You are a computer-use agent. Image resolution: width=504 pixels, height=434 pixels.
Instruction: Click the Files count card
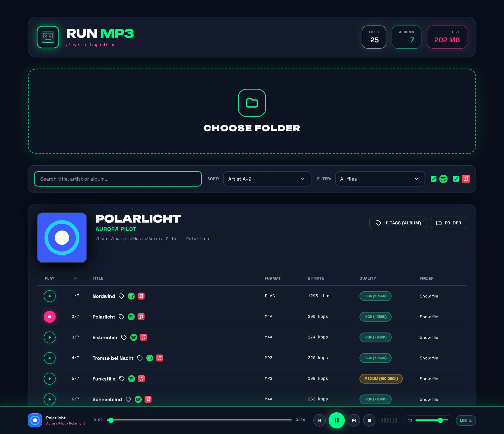tap(374, 37)
